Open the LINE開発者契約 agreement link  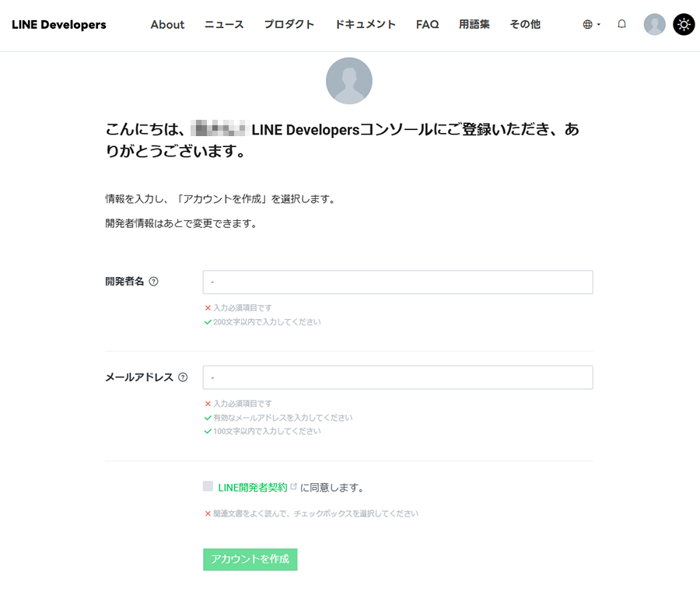tap(253, 488)
